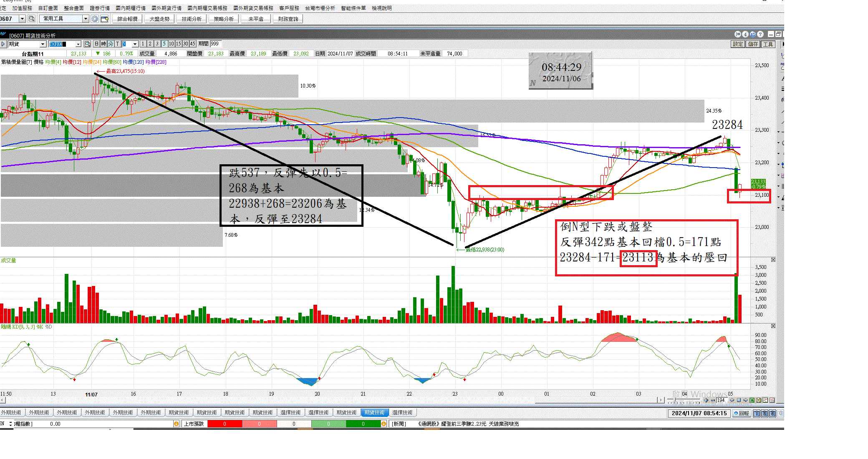Open help with the question mark icon
The image size is (868, 459).
point(760,34)
